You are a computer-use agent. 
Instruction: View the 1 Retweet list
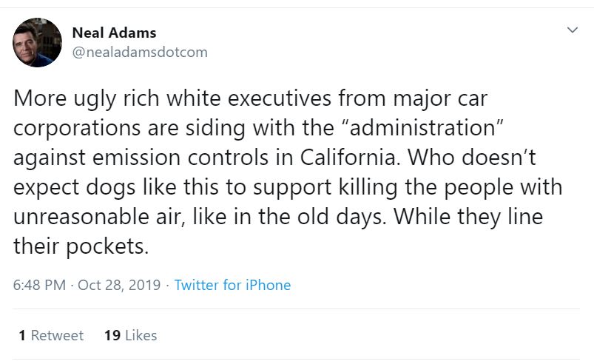click(x=51, y=335)
